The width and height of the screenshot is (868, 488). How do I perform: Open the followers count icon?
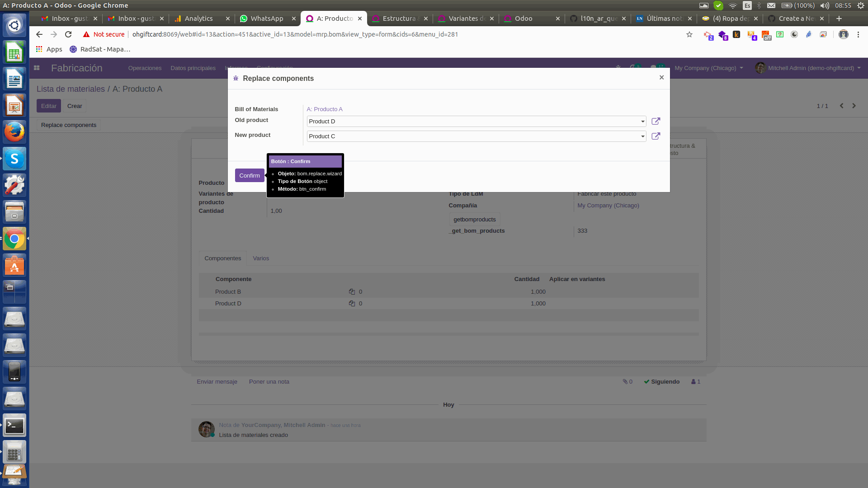[x=696, y=382]
